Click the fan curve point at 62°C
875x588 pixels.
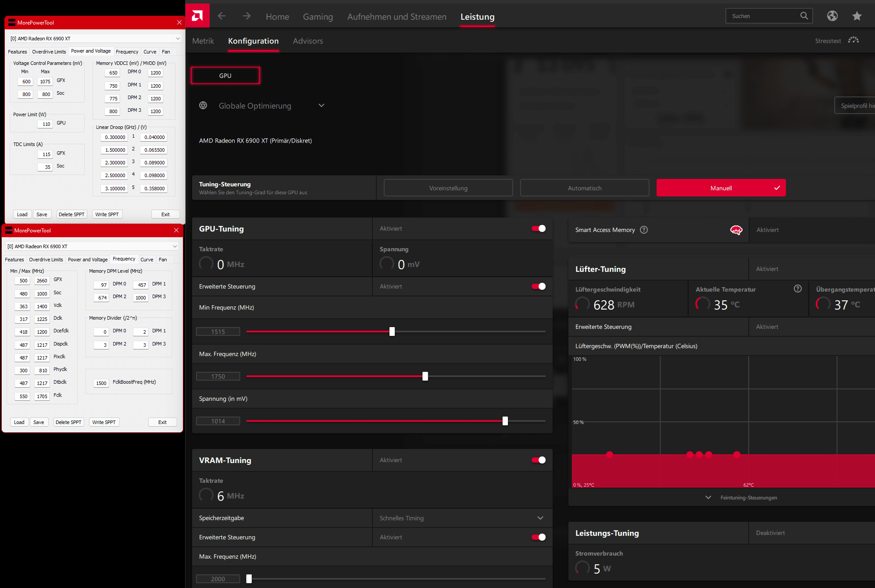click(x=737, y=454)
